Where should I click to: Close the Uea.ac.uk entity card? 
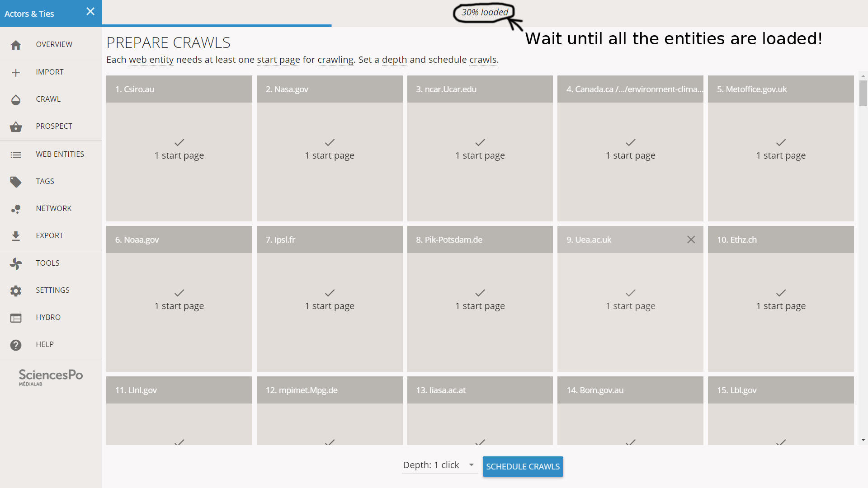tap(691, 239)
